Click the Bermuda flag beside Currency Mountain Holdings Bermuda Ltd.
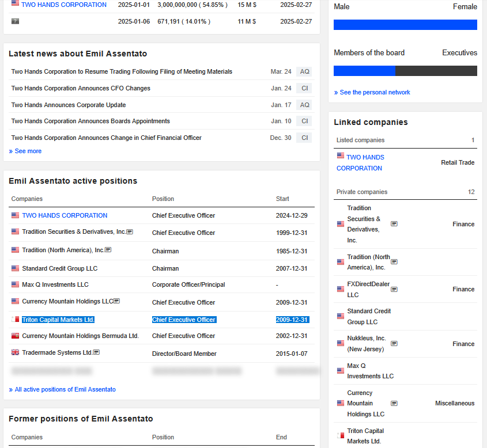 tap(15, 336)
